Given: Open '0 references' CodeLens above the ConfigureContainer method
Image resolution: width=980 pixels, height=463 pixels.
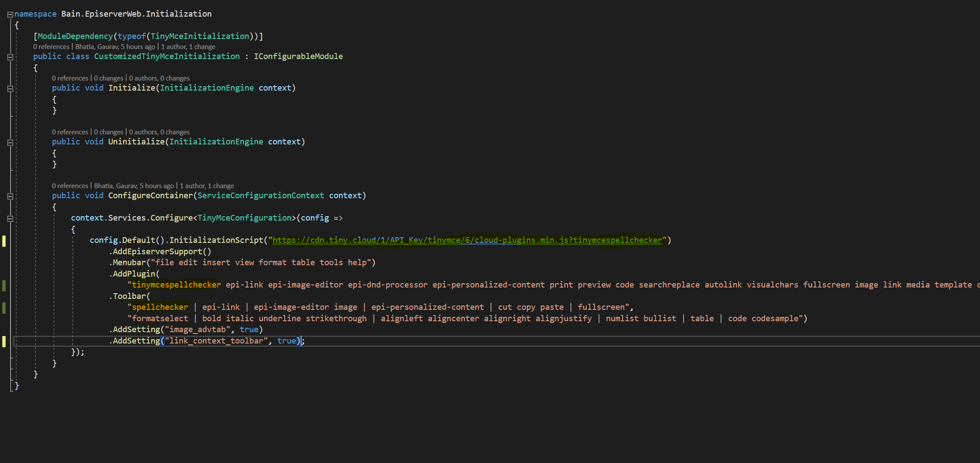Looking at the screenshot, I should pyautogui.click(x=70, y=186).
